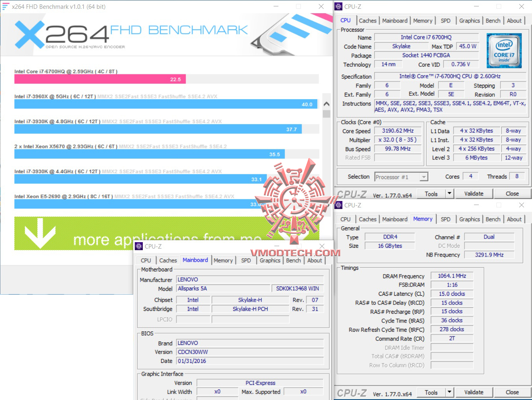Screen dimensions: 532x400
Task: Click the Tools button on the bottom CPU-Z window
Action: (x=432, y=392)
